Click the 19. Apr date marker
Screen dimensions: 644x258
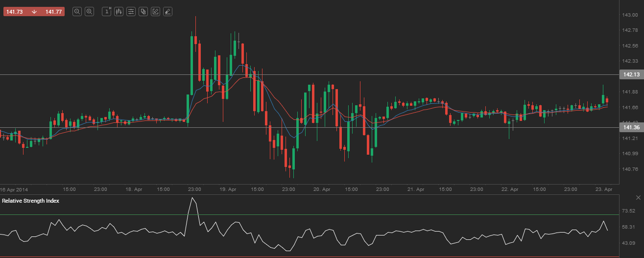tap(228, 189)
